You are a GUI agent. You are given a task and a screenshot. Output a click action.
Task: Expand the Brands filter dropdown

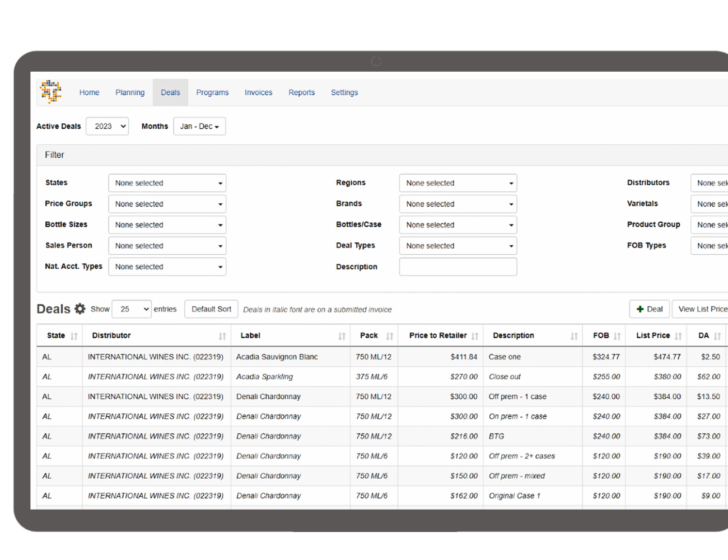pyautogui.click(x=458, y=204)
